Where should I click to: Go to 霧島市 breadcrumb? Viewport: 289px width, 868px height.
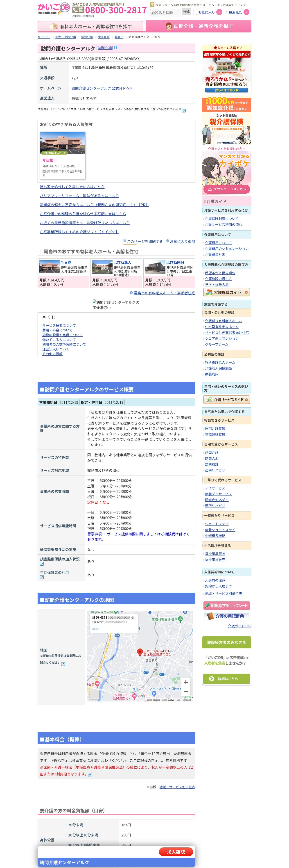coord(119,37)
